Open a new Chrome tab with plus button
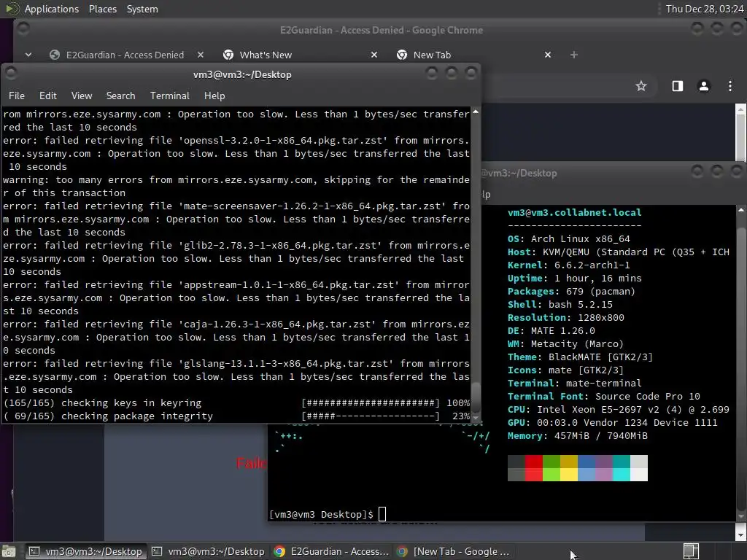The image size is (747, 560). (x=573, y=55)
